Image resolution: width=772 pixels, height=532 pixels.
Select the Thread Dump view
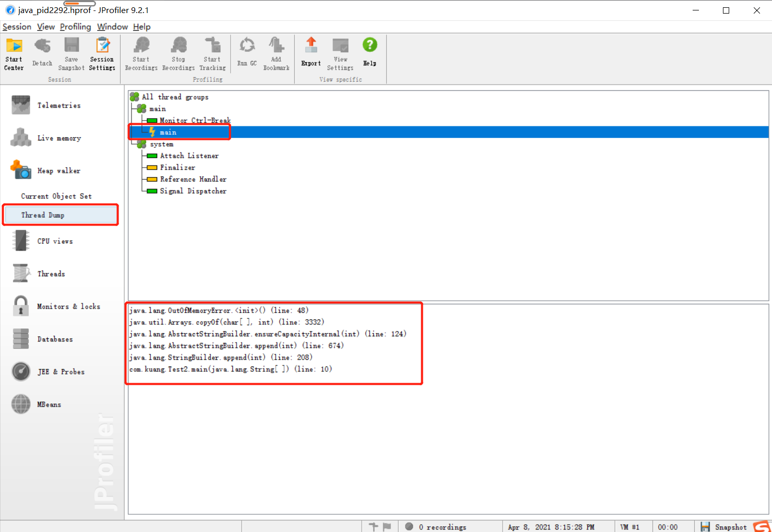coord(61,215)
